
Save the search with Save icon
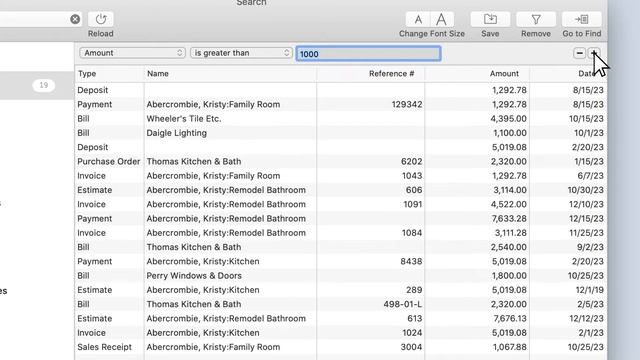490,19
